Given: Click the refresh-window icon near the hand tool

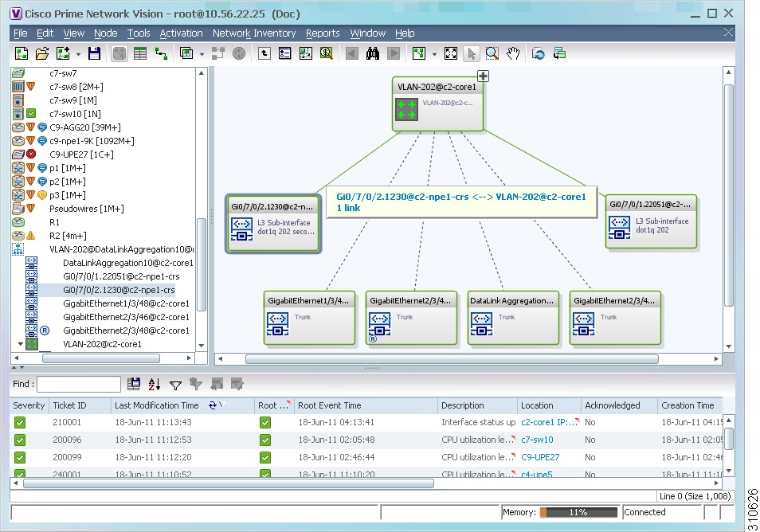Looking at the screenshot, I should [538, 53].
